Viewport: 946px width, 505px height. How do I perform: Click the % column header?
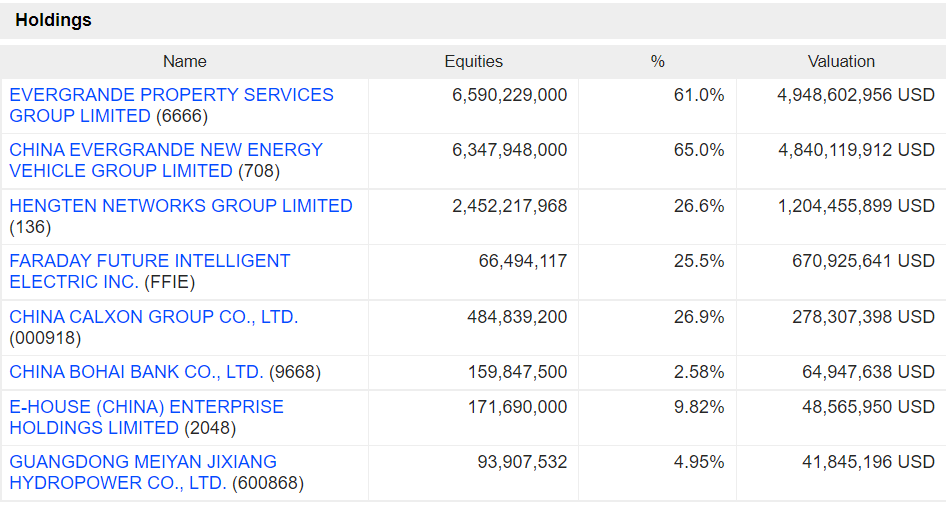pyautogui.click(x=658, y=62)
